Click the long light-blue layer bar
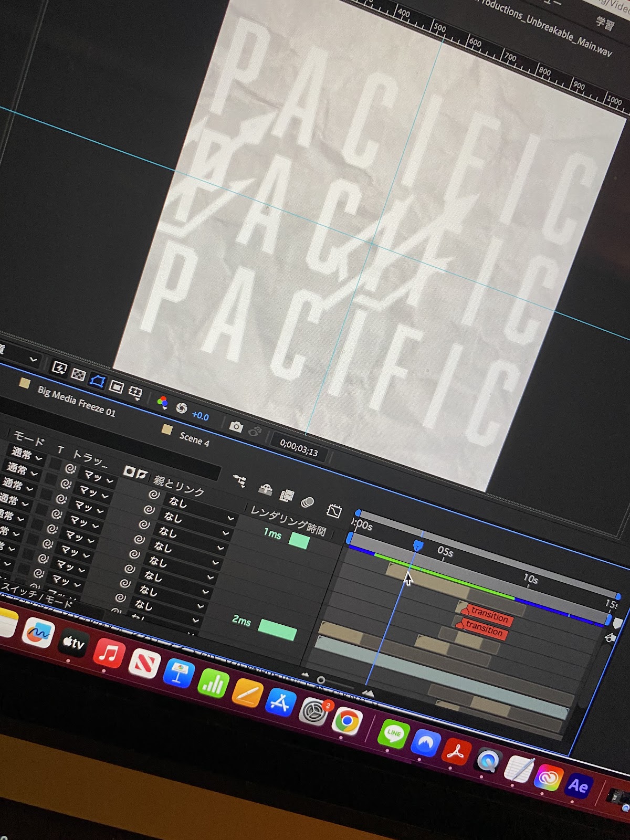630x840 pixels. [441, 677]
